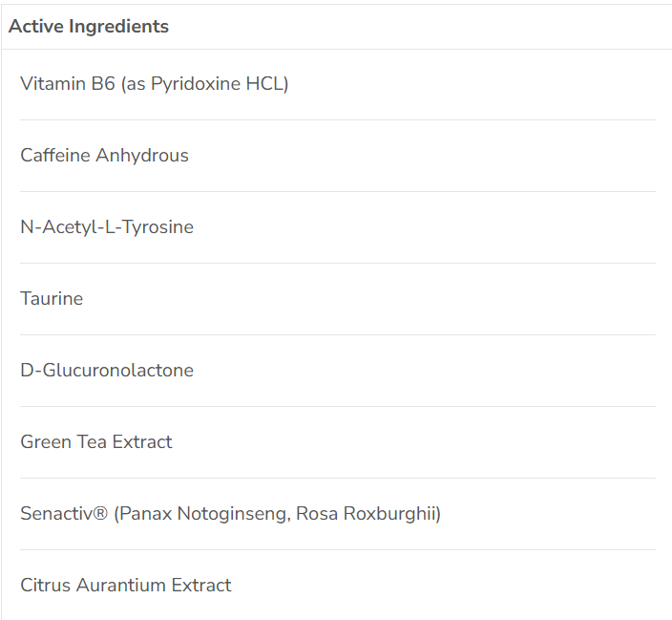Click the Rosa Roxburghii text
Image resolution: width=672 pixels, height=620 pixels.
(367, 514)
